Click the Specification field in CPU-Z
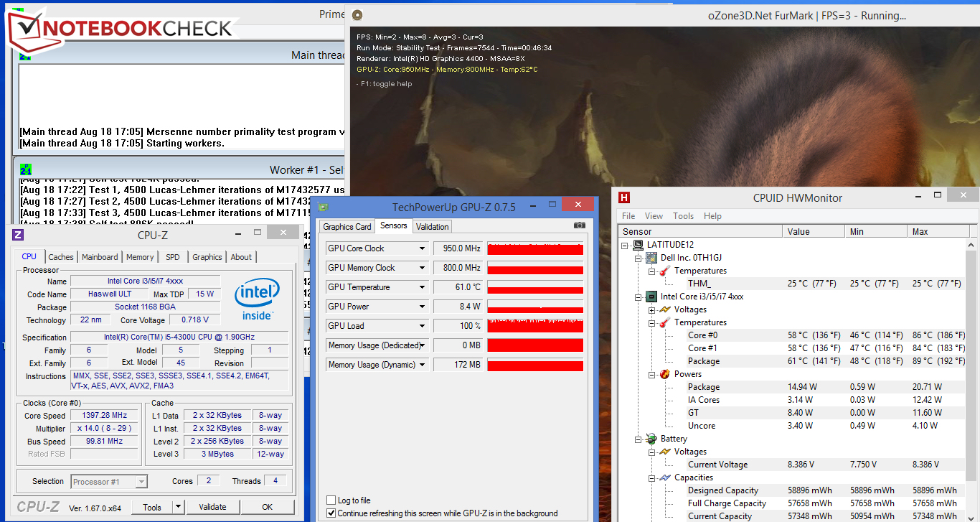Viewport: 980px width, 522px height. [180, 337]
